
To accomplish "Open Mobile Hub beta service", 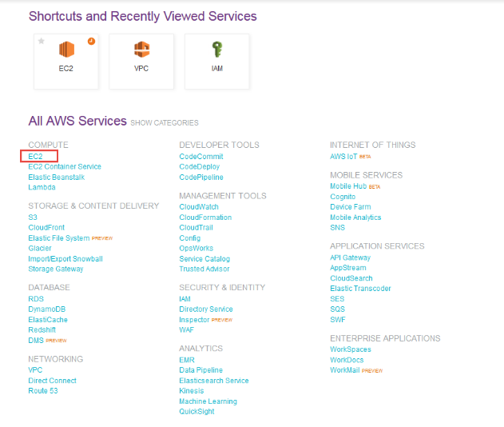I will click(348, 186).
